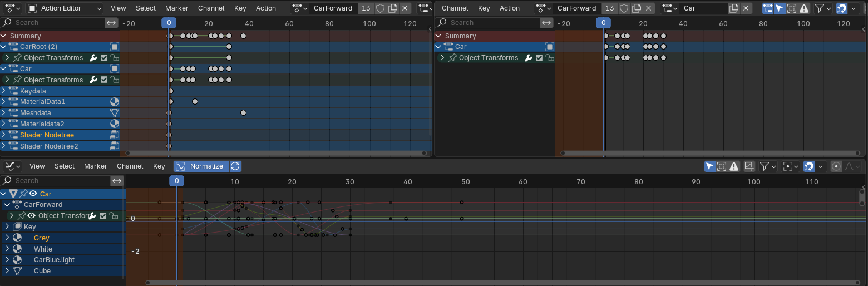Screen dimensions: 868x286
Task: Open the Graph Editor type dropdown
Action: point(12,166)
